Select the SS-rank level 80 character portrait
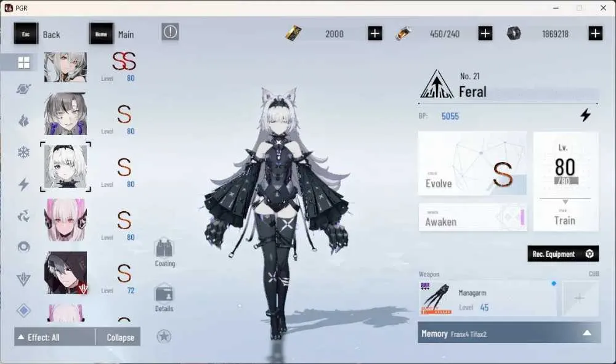This screenshot has height=364, width=616. [66, 67]
